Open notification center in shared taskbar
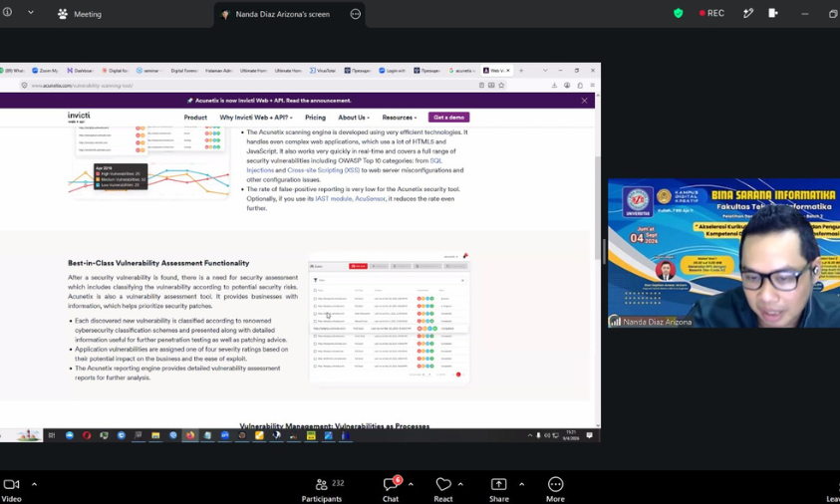Screen dimensions: 840x504 589,435
